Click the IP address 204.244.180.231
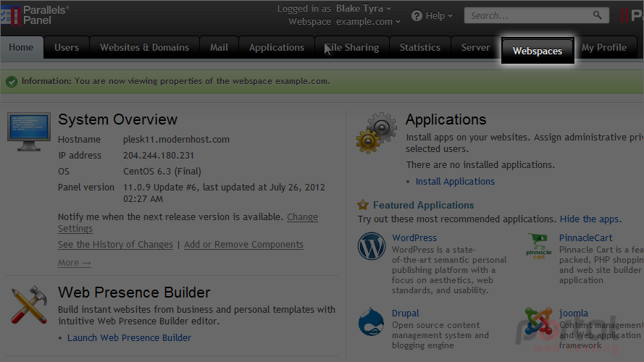 click(159, 156)
